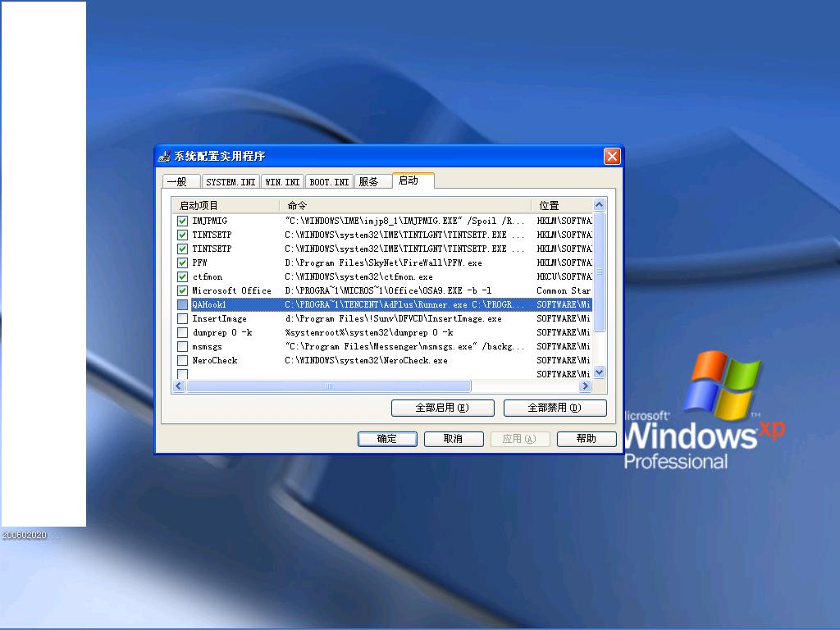Screen dimensions: 840x630
Task: Sort by the 启动项目 column header
Action: point(226,205)
